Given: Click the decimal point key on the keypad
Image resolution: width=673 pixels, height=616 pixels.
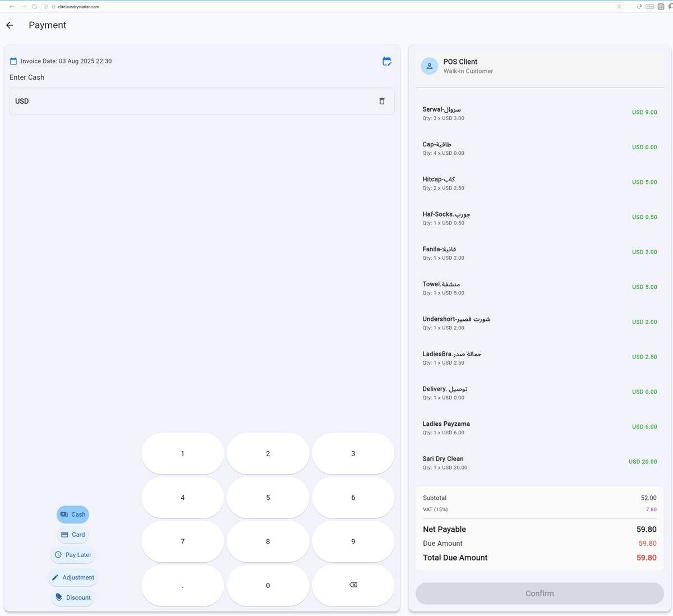Looking at the screenshot, I should [x=182, y=585].
